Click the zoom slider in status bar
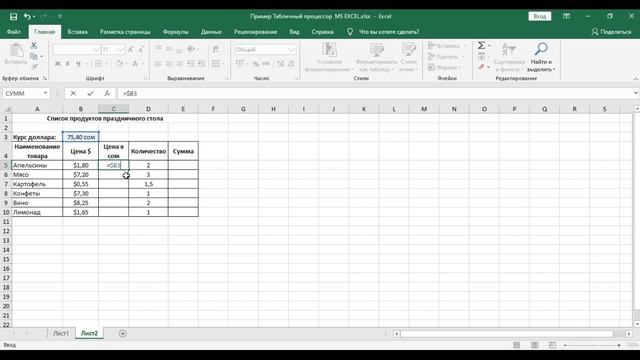This screenshot has width=640, height=360. [593, 345]
